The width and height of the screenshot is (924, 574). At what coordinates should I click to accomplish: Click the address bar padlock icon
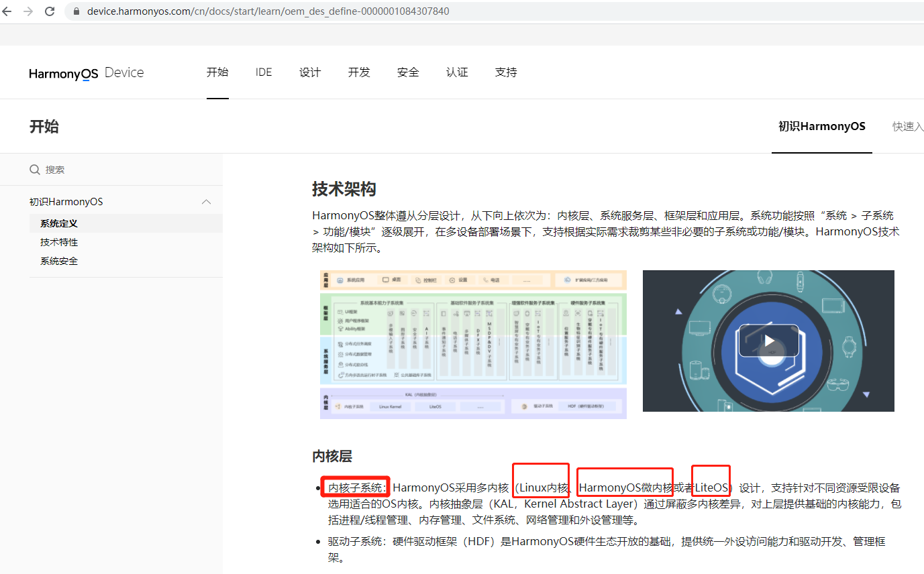(x=76, y=11)
